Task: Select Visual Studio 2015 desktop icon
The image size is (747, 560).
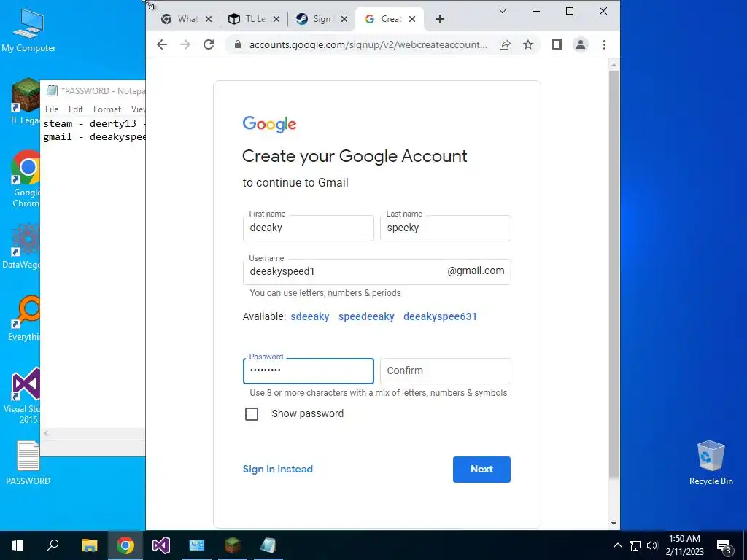Action: point(22,396)
